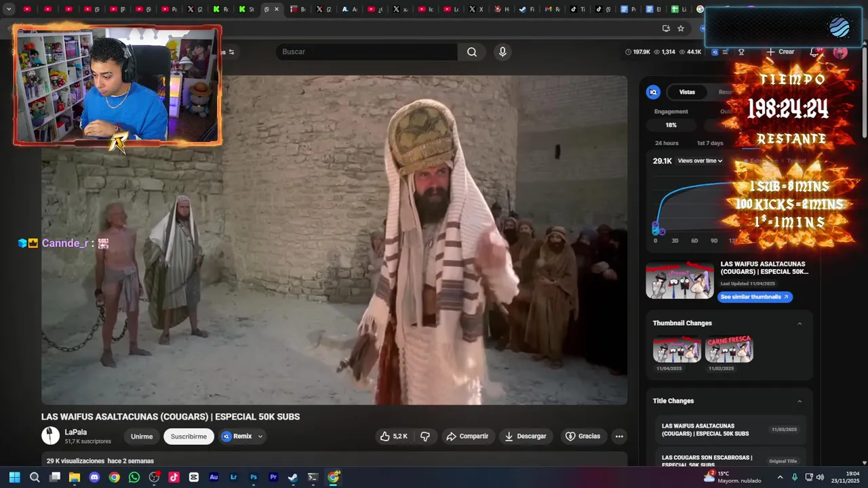Click the Gracias button

[x=583, y=436]
